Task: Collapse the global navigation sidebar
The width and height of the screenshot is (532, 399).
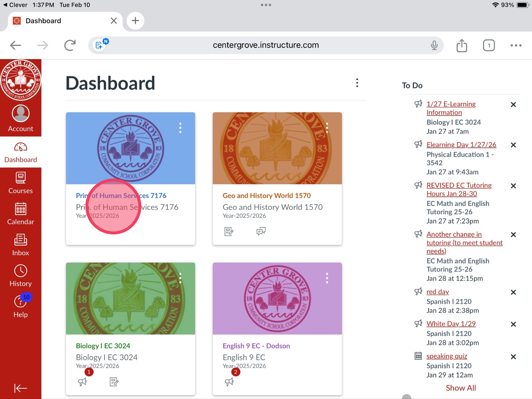Action: point(21,388)
